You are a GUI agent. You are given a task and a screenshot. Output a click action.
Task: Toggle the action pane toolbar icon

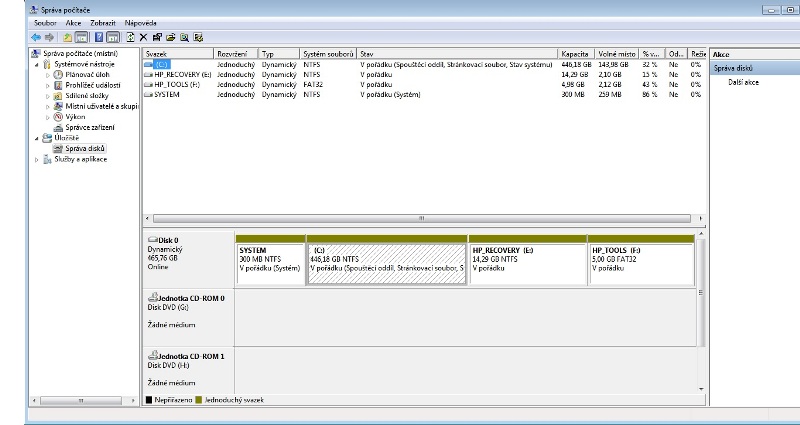tap(113, 37)
